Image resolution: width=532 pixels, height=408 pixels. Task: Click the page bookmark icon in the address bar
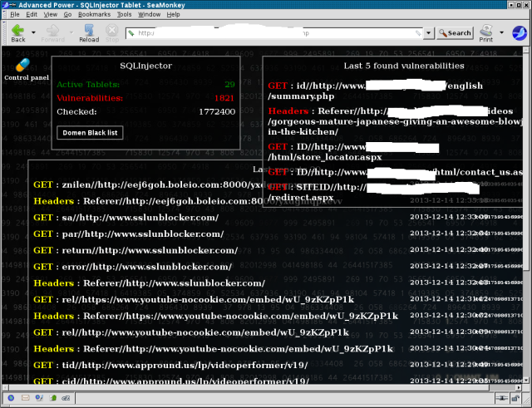point(131,33)
